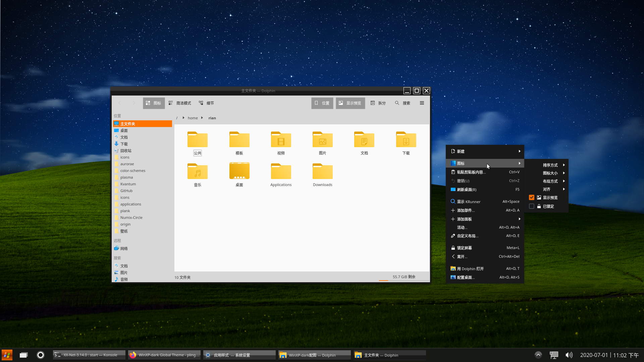The width and height of the screenshot is (644, 362).
Task: Select 下载 in the places sidebar
Action: (x=143, y=144)
